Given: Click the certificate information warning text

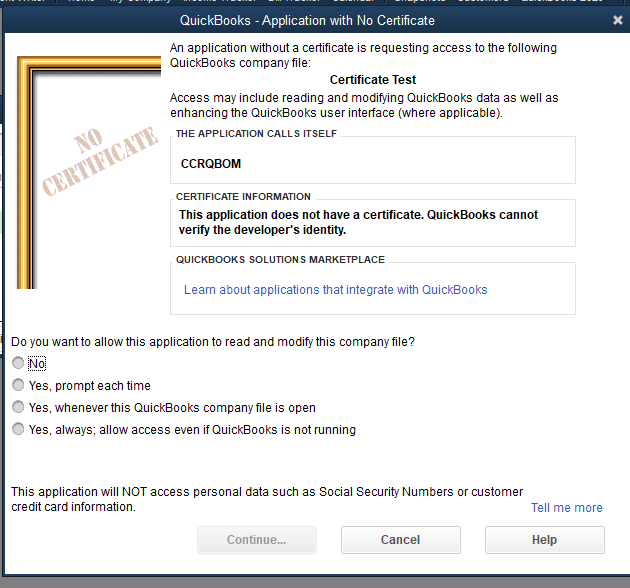Looking at the screenshot, I should (358, 222).
